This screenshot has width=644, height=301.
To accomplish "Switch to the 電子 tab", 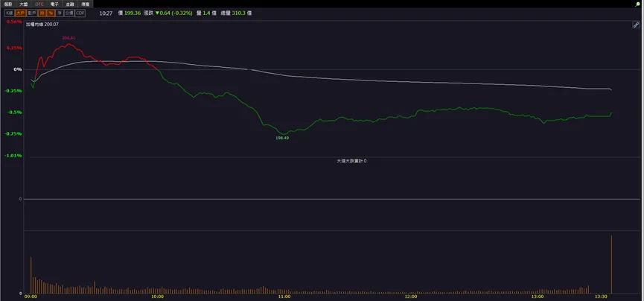I will tap(54, 4).
